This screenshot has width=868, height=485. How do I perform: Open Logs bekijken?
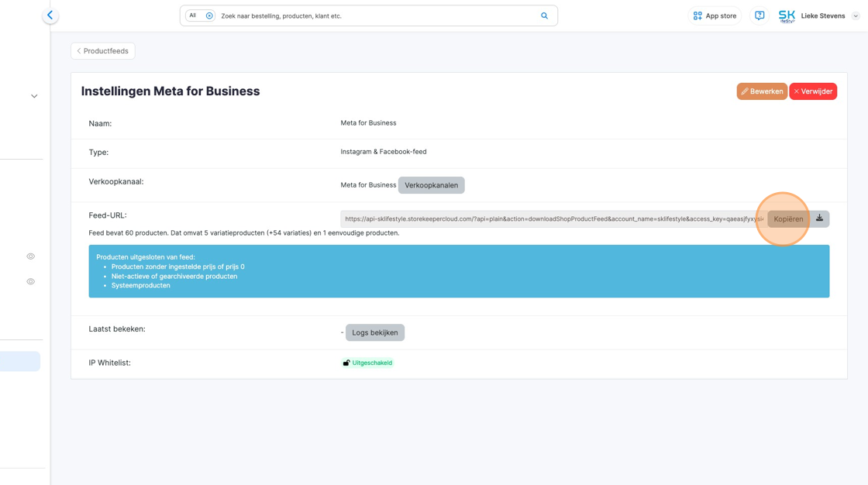(375, 332)
